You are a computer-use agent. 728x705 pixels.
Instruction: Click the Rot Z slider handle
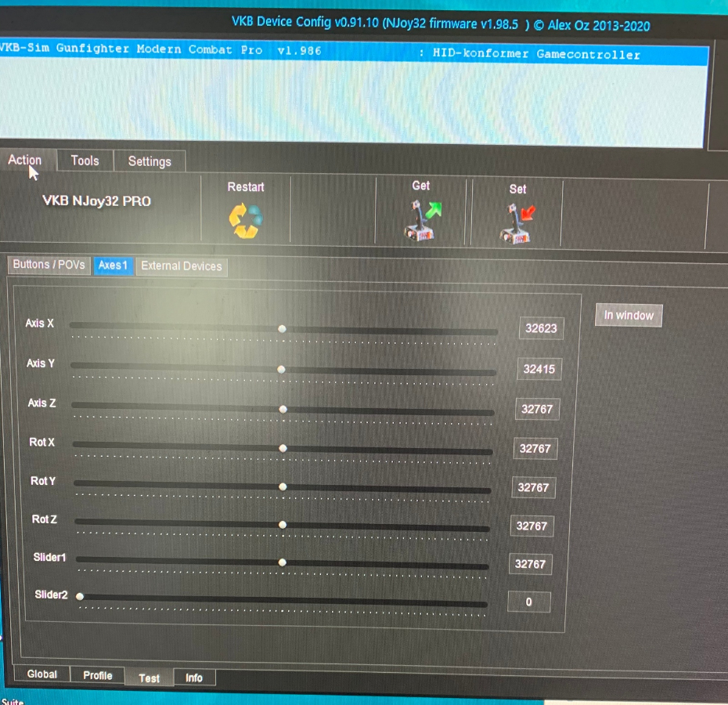pos(283,525)
